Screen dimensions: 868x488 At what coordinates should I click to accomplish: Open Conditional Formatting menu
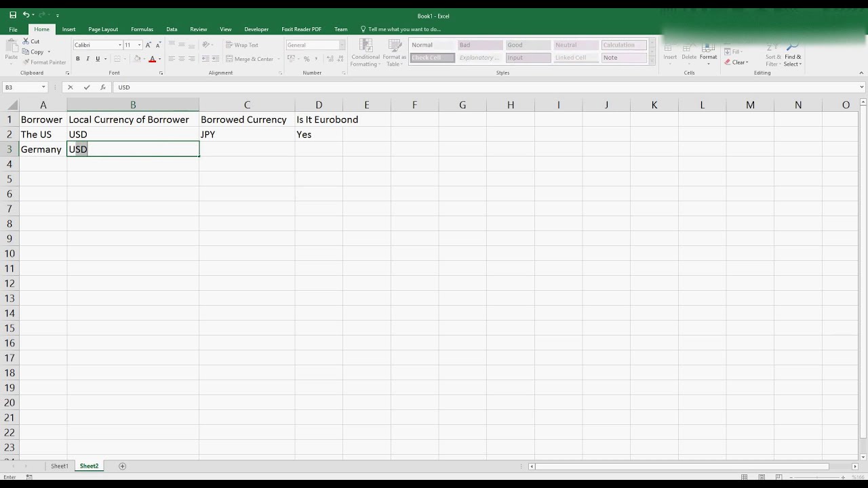pos(366,53)
